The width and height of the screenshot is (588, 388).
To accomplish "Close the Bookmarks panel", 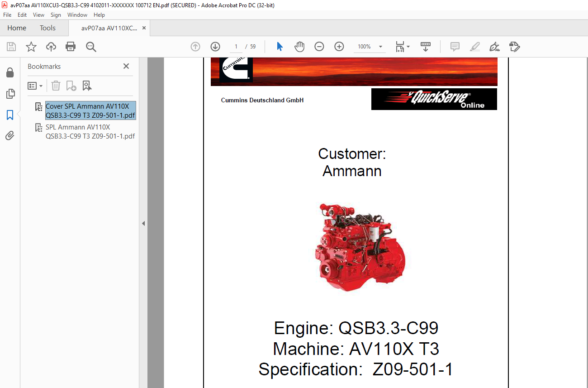I will pyautogui.click(x=126, y=66).
